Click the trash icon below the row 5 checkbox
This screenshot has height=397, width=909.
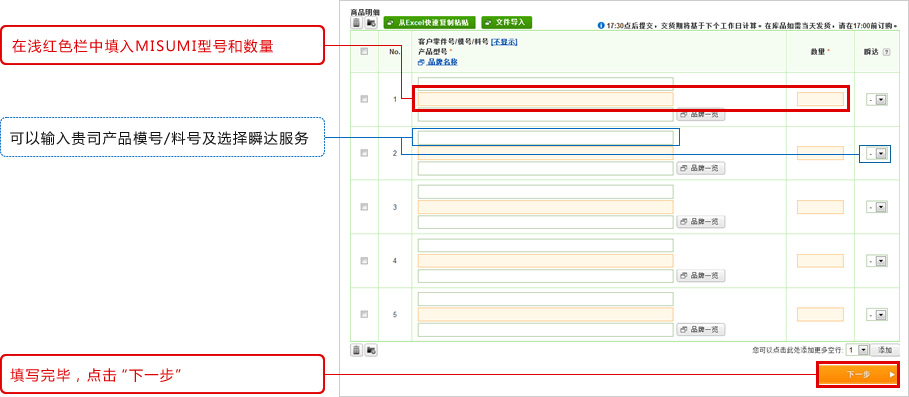click(357, 350)
